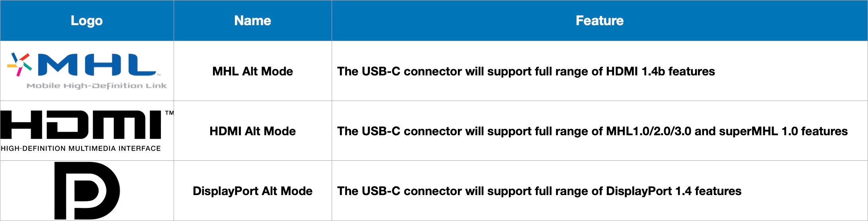Select "High-Definition Multimedia Interface" tagline text
868x221 pixels.
point(81,148)
